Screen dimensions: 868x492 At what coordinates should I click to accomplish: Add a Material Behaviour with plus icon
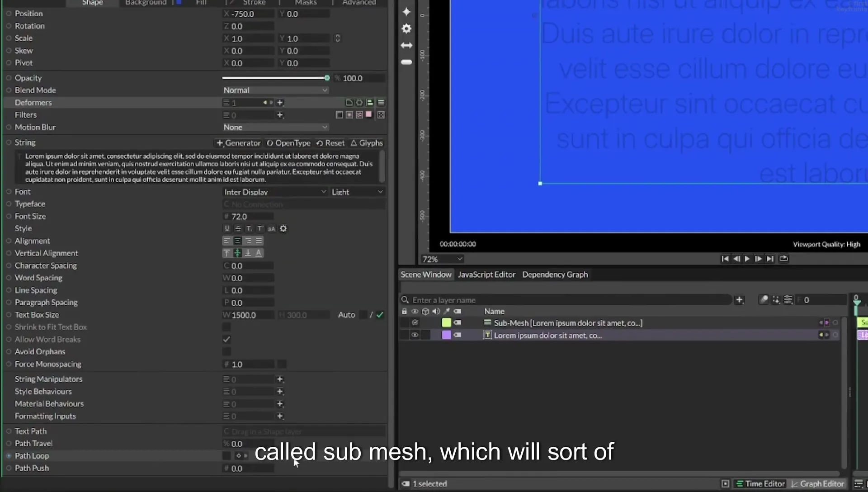pyautogui.click(x=280, y=404)
